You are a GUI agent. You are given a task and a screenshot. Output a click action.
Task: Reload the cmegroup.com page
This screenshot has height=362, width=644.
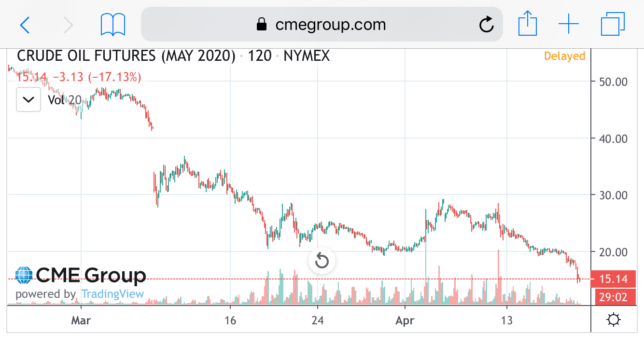tap(486, 24)
